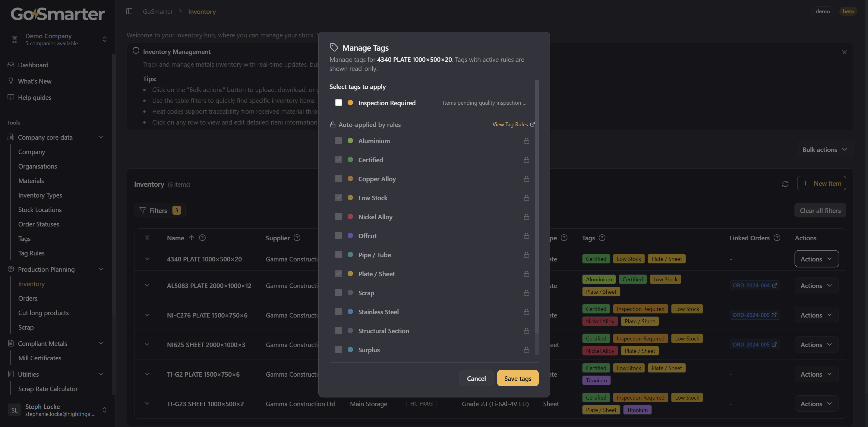Image resolution: width=868 pixels, height=427 pixels.
Task: Collapse the Utilities section
Action: (x=101, y=374)
